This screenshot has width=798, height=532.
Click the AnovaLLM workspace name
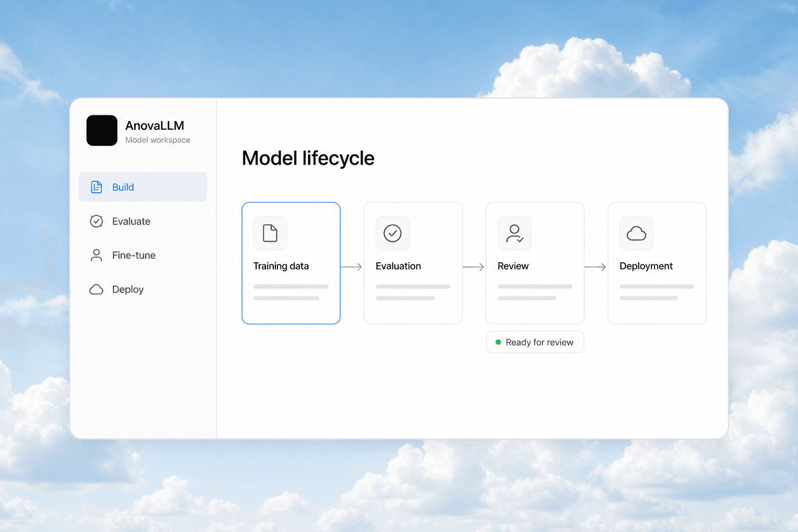tap(155, 126)
